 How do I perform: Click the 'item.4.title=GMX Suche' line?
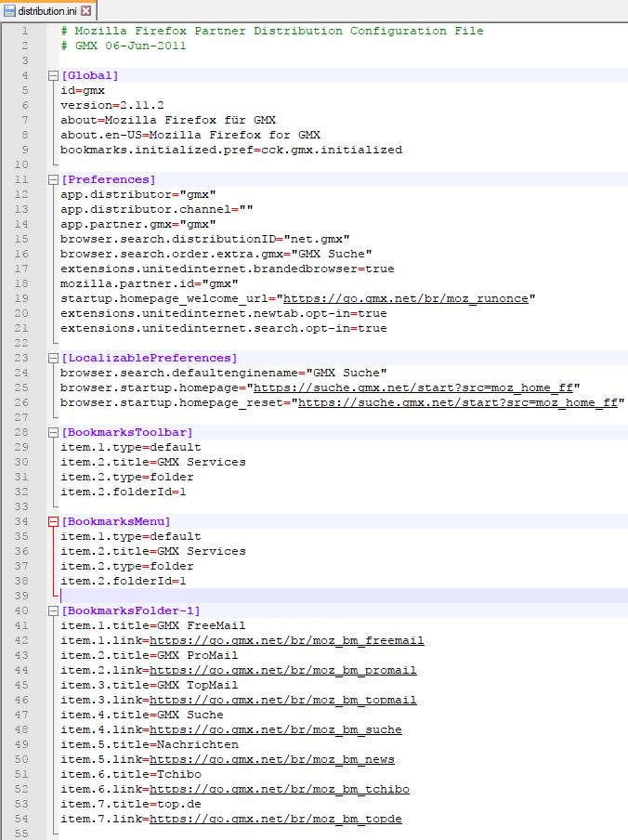tap(142, 715)
